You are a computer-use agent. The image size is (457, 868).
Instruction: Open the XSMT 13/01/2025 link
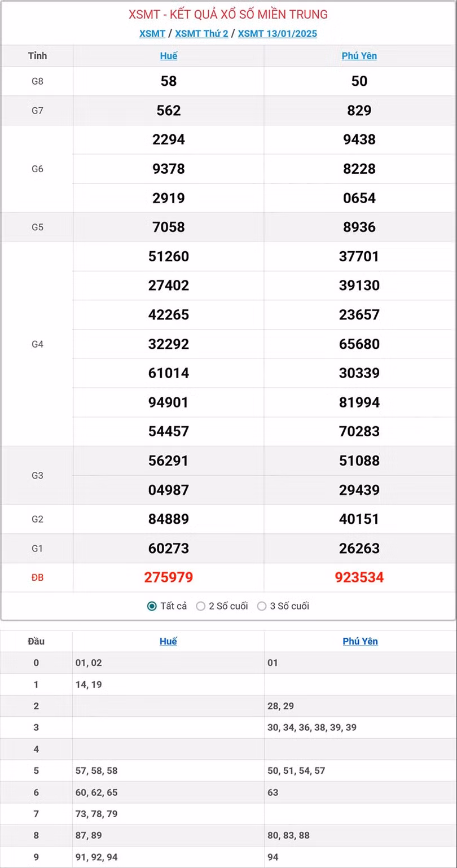tap(277, 34)
